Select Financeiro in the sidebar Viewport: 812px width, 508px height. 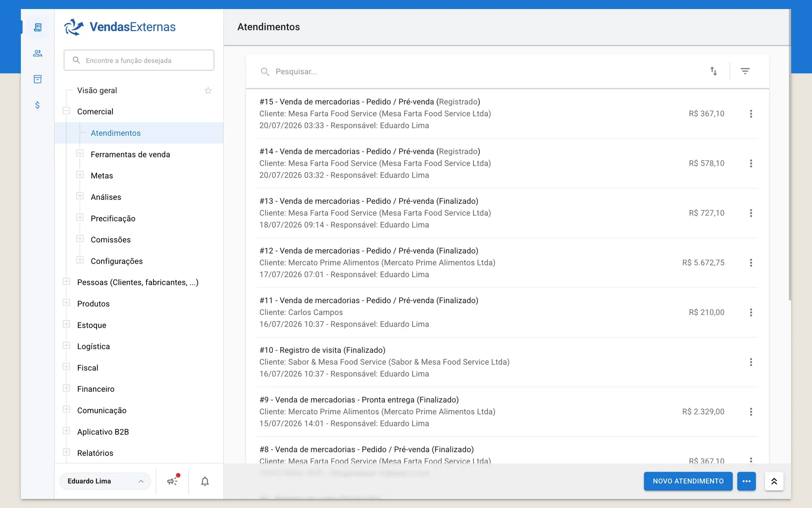point(96,389)
